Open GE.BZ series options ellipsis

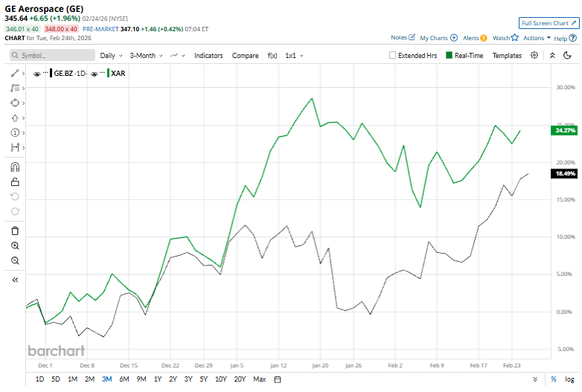45,73
